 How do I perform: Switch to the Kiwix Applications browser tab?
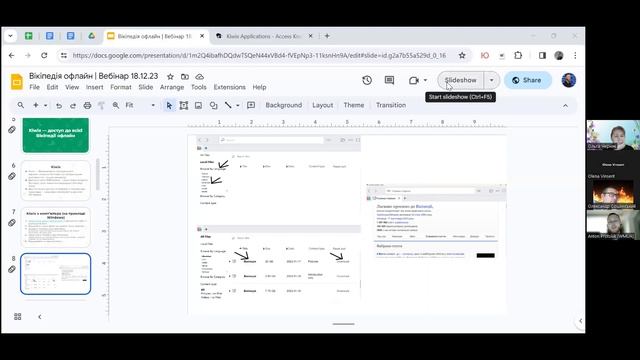(264, 36)
